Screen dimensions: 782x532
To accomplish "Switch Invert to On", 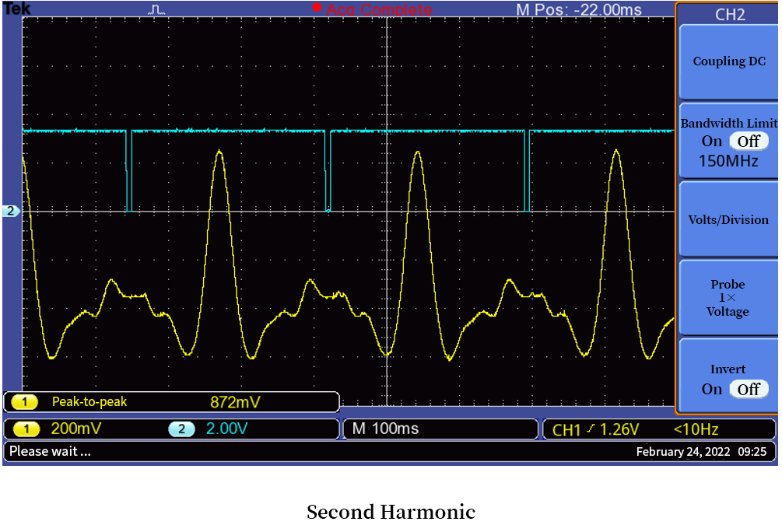I will tap(712, 389).
